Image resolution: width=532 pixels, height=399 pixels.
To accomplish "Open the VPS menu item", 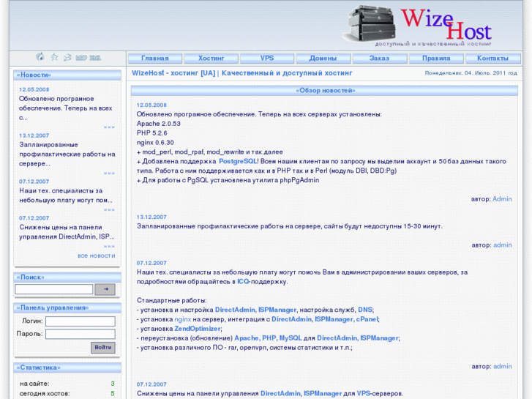I will (267, 59).
